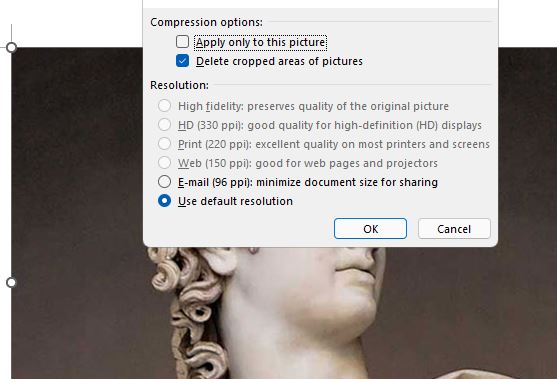Screen dimensions: 557x379
Task: Select the 'Web (150 ppi)' radio button
Action: [x=164, y=163]
